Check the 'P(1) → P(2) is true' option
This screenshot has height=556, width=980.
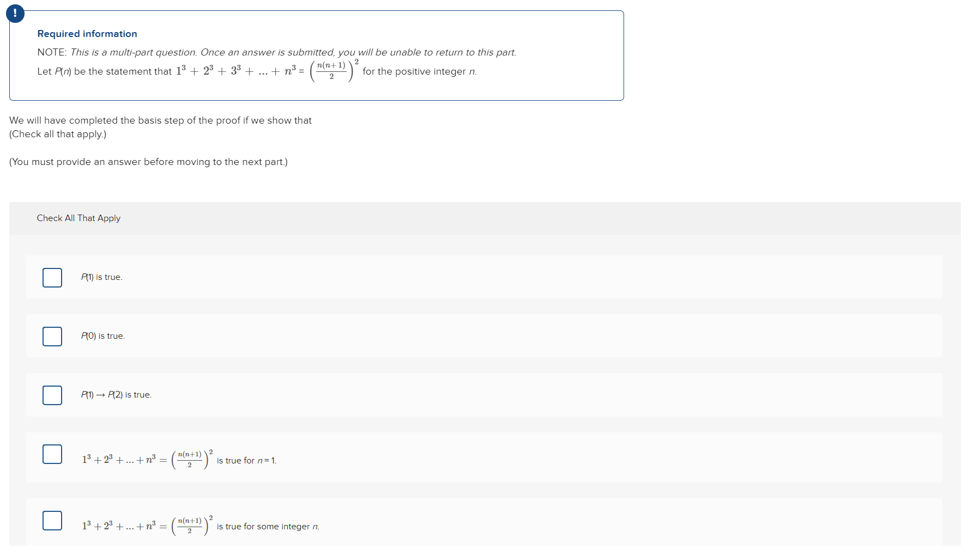[52, 395]
